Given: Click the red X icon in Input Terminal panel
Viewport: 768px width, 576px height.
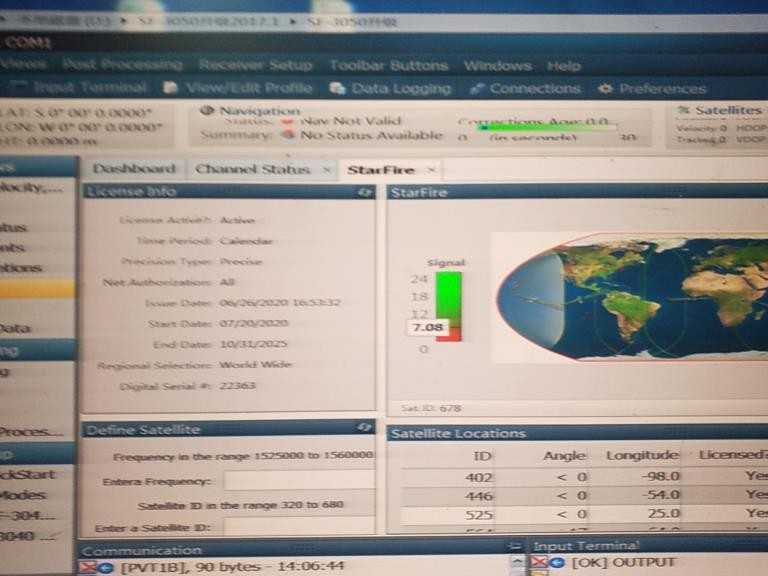Looking at the screenshot, I should point(539,564).
